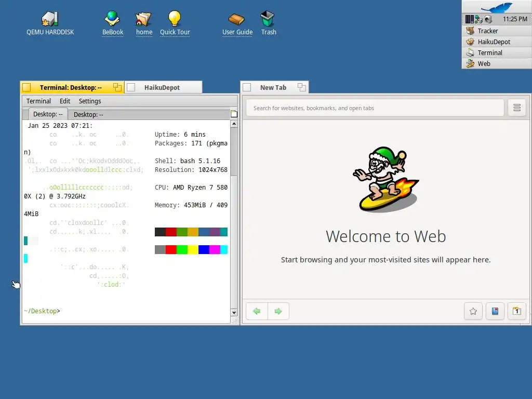Click the Terminal window resize corner
This screenshot has height=399, width=532.
234,320
